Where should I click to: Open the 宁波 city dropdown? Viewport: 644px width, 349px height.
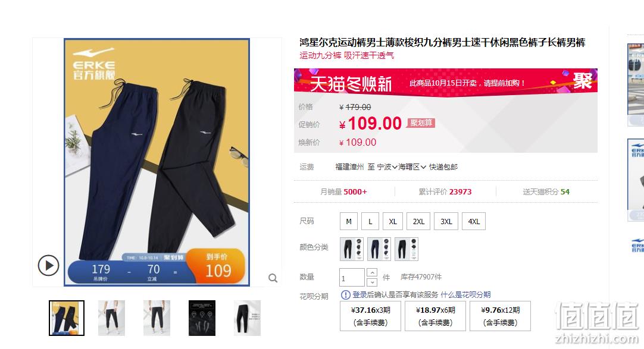[x=387, y=167]
